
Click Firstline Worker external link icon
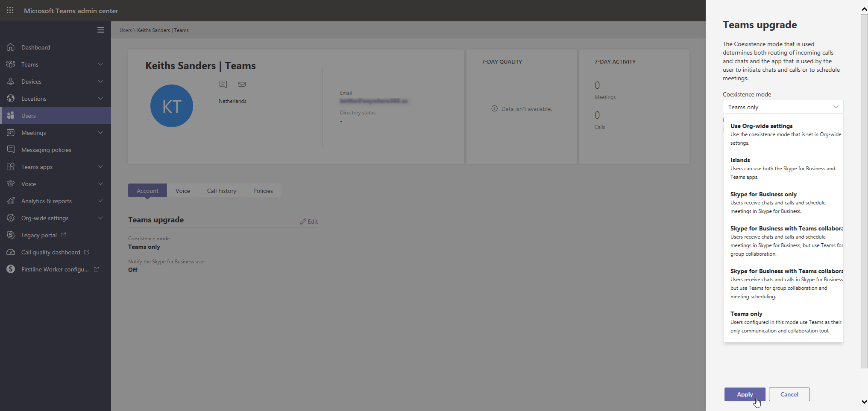point(96,269)
